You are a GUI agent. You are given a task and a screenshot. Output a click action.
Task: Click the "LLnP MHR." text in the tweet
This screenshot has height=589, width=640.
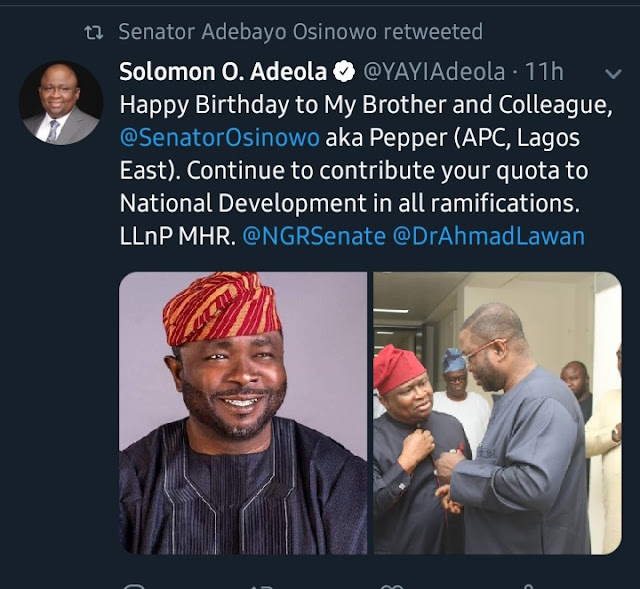(x=177, y=236)
